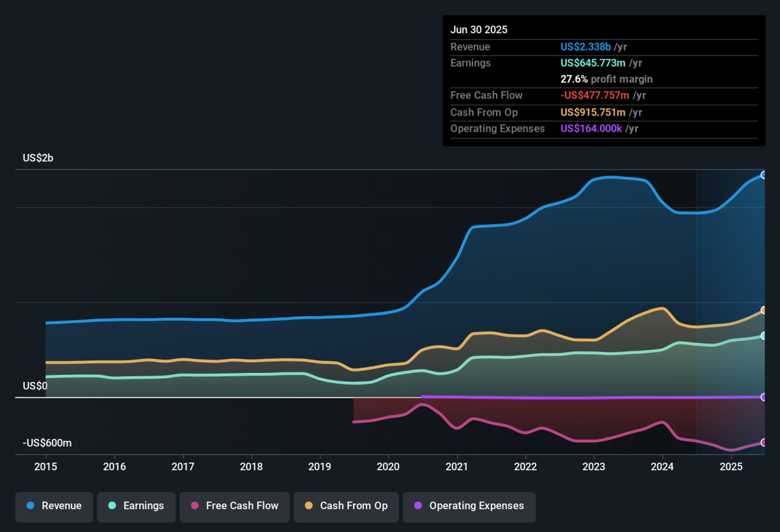The width and height of the screenshot is (780, 532).
Task: Click the Cash From Op legend button
Action: point(346,506)
